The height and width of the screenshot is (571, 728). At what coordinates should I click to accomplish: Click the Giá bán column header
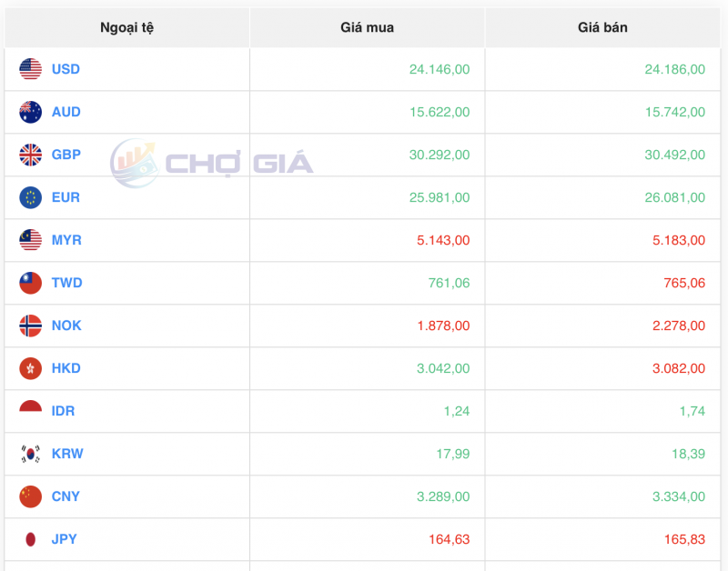point(602,27)
